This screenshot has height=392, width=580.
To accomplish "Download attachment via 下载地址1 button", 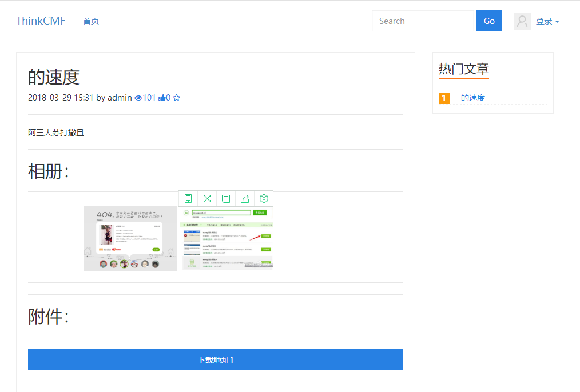I will tap(216, 359).
